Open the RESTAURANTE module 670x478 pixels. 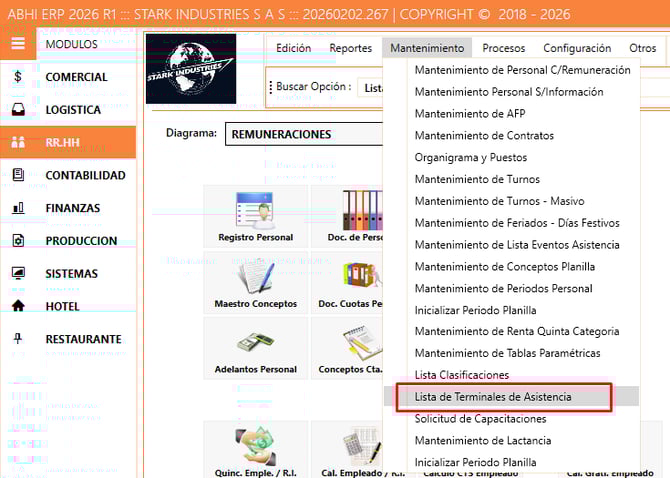point(83,339)
